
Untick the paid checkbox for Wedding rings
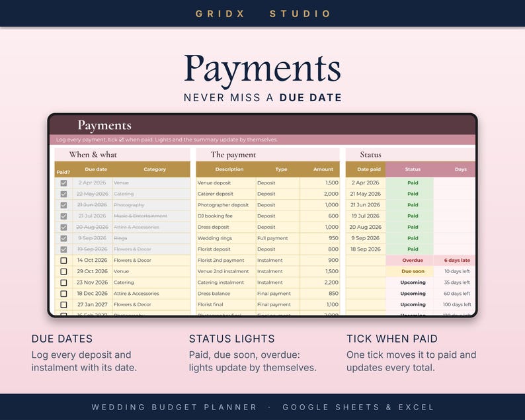[x=63, y=239]
